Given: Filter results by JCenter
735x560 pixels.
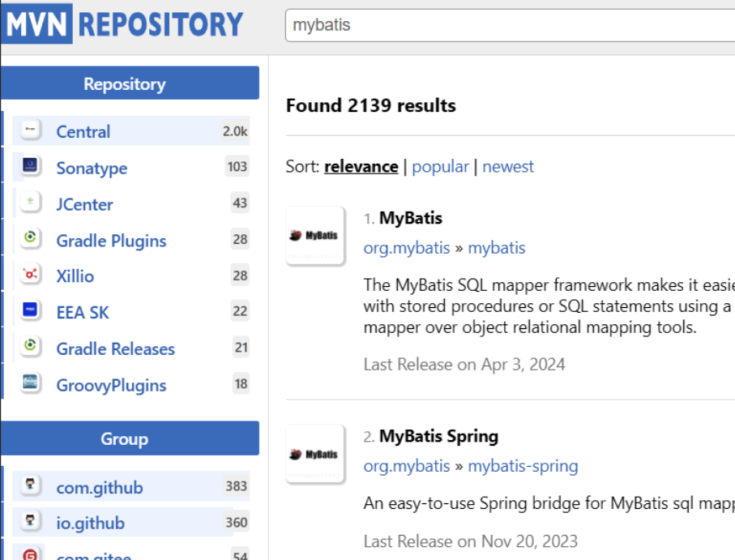Looking at the screenshot, I should click(x=85, y=204).
